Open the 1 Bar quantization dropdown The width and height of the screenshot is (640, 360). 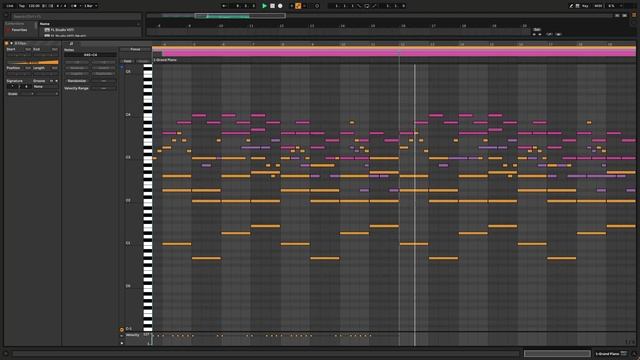coord(91,6)
